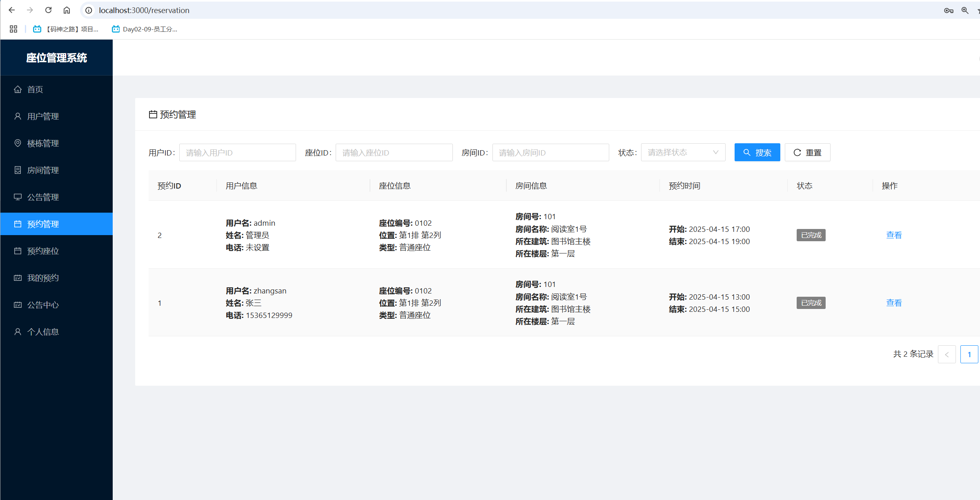Click the site info icon beside URL
Image resolution: width=980 pixels, height=500 pixels.
89,10
